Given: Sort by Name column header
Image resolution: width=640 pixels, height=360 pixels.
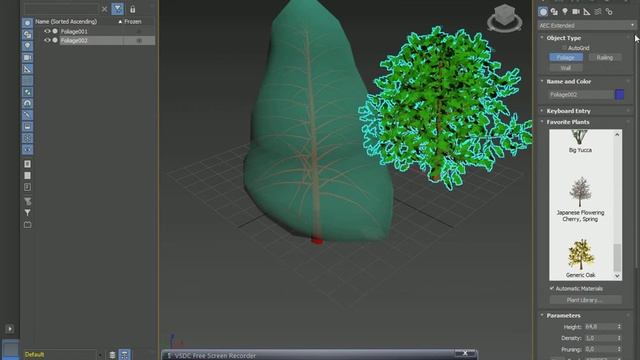Looking at the screenshot, I should [66, 22].
